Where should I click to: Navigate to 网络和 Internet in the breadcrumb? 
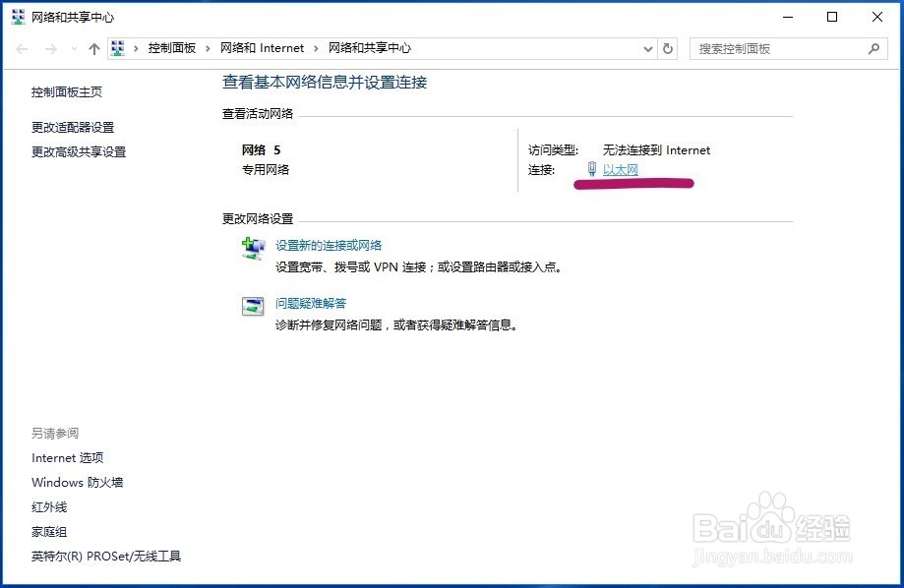tap(263, 47)
